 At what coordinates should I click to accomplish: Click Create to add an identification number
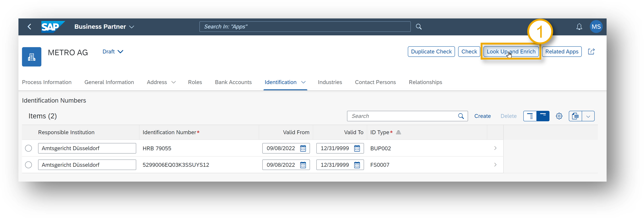tap(482, 116)
